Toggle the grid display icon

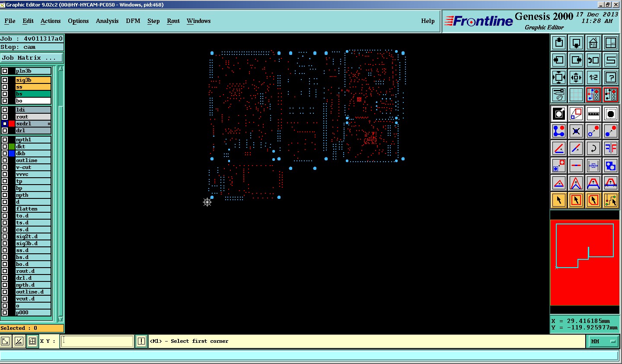click(x=576, y=95)
